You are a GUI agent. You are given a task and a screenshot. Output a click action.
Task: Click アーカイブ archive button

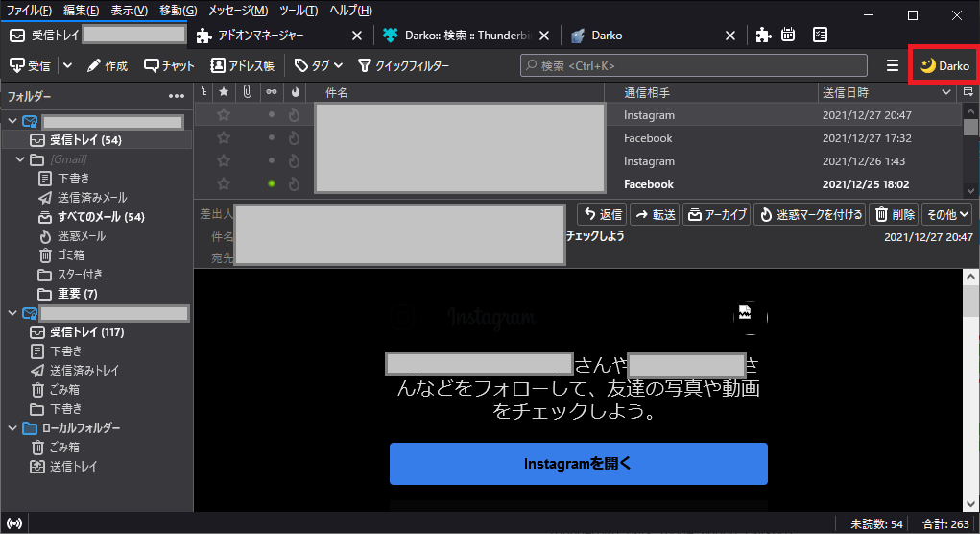(716, 214)
